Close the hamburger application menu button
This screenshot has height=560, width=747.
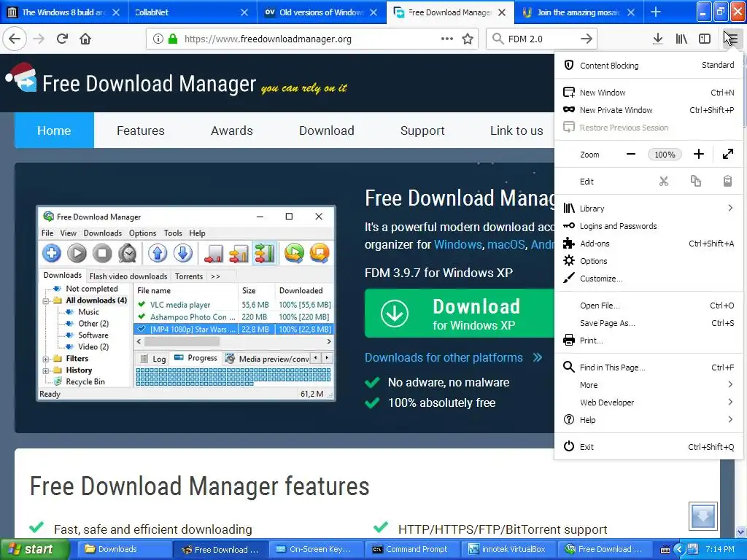coord(732,39)
